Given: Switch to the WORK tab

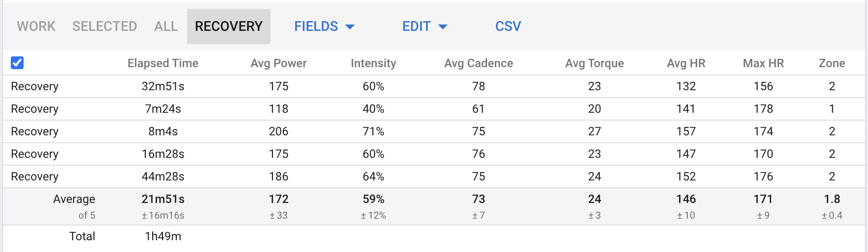Looking at the screenshot, I should (36, 26).
